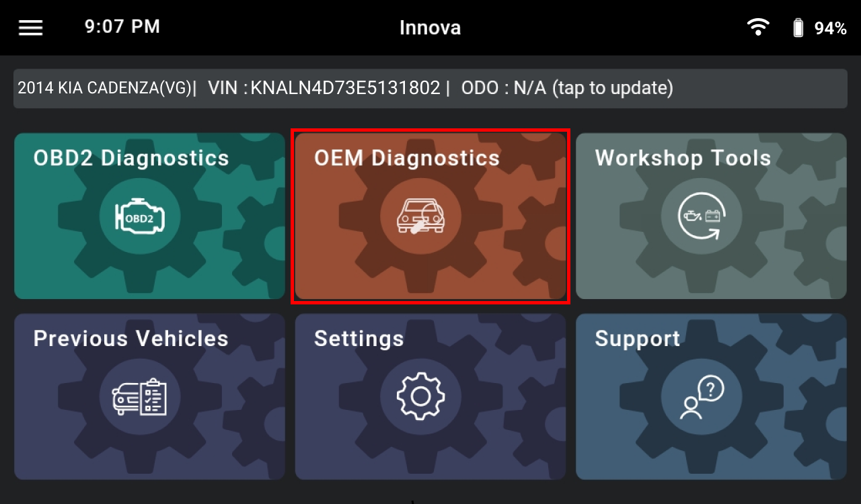Click the Previous Vehicles checklist car icon
Screen dimensions: 861x504
[x=140, y=397]
